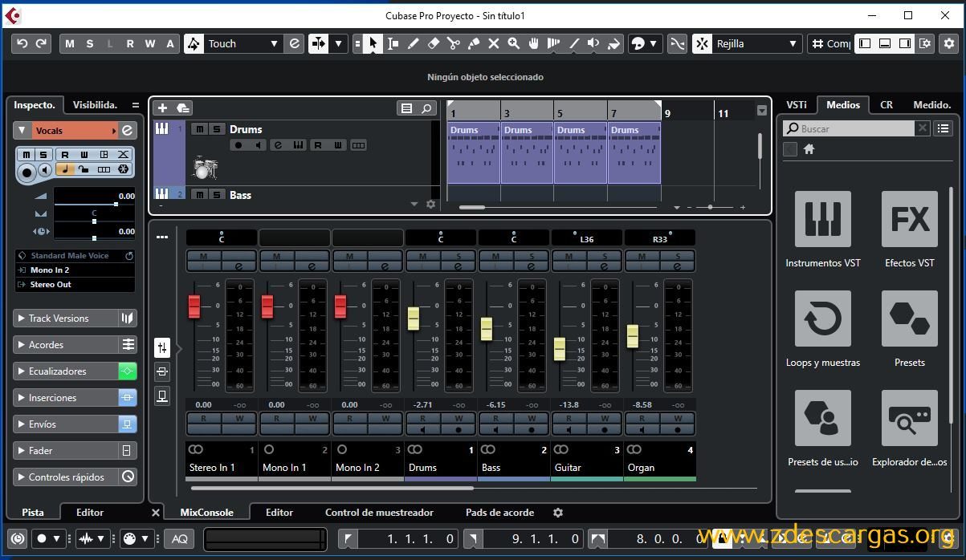966x560 pixels.
Task: Click the Redo arrow in the toolbar
Action: (x=42, y=43)
